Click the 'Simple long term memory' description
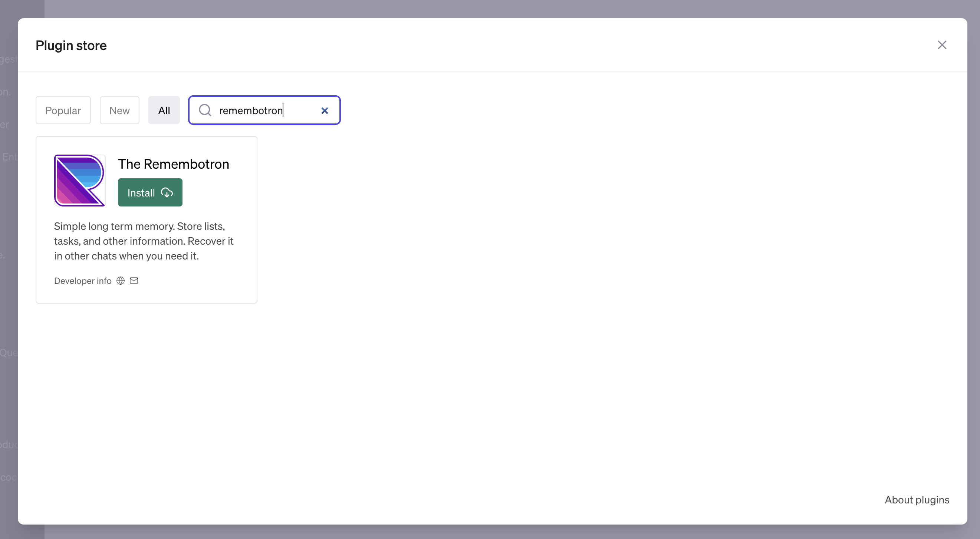 point(144,241)
